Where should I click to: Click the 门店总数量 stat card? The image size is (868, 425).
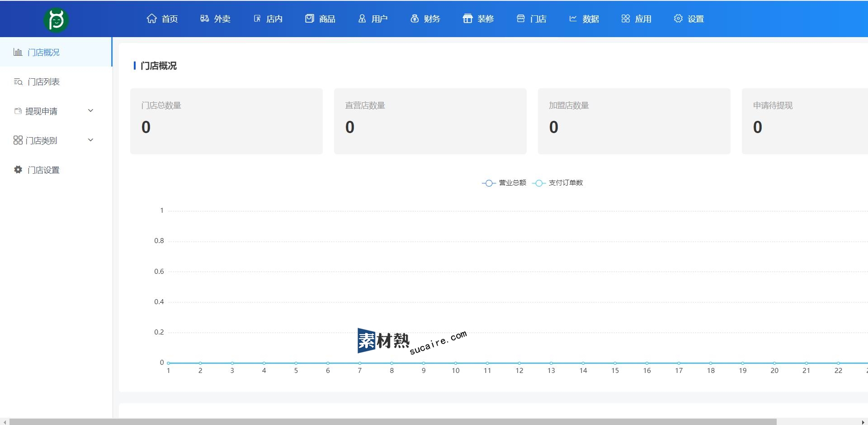(x=226, y=121)
